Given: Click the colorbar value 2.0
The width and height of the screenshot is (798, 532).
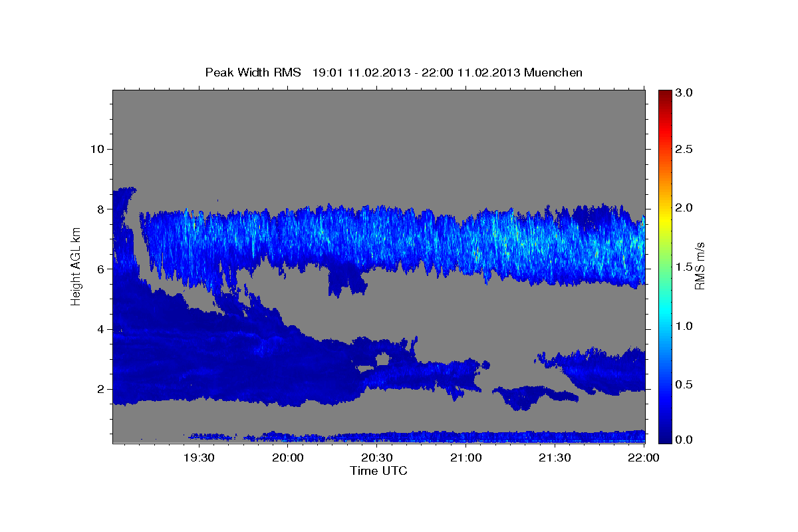Looking at the screenshot, I should coord(685,207).
